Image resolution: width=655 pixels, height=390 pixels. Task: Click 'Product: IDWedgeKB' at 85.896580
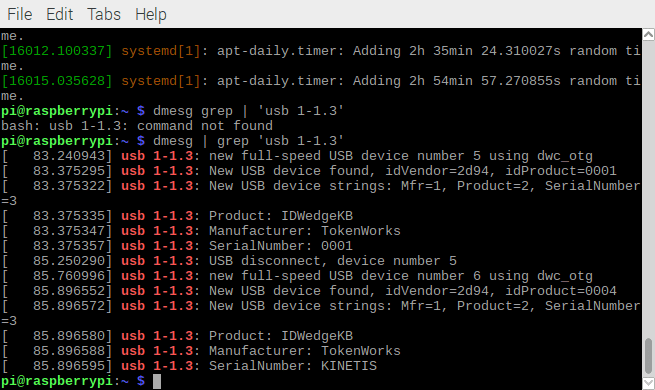tap(281, 336)
